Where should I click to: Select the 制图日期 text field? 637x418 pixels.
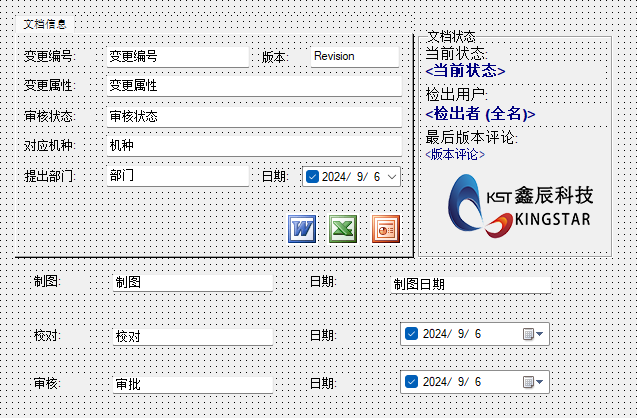click(469, 284)
